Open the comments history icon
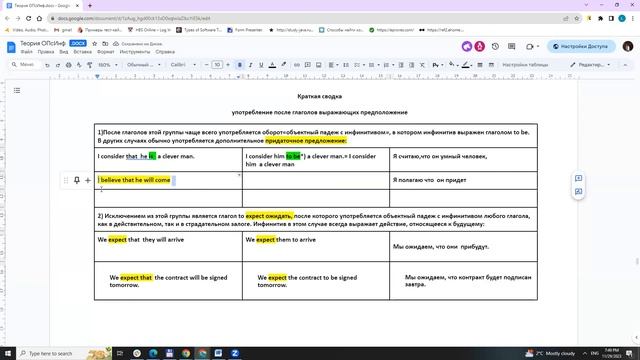Viewport: 640px width, 360px height. pos(511,47)
